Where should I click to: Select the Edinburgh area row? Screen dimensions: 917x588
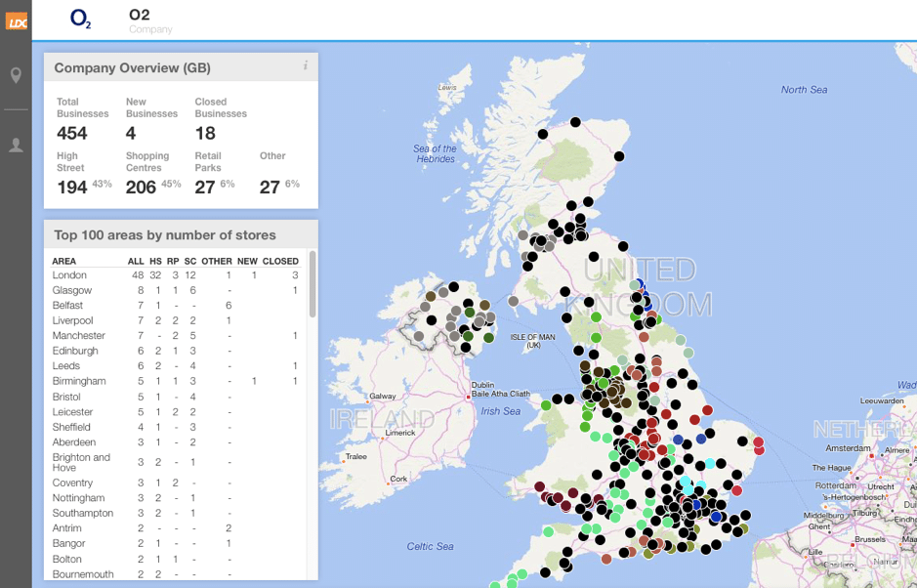(x=176, y=351)
